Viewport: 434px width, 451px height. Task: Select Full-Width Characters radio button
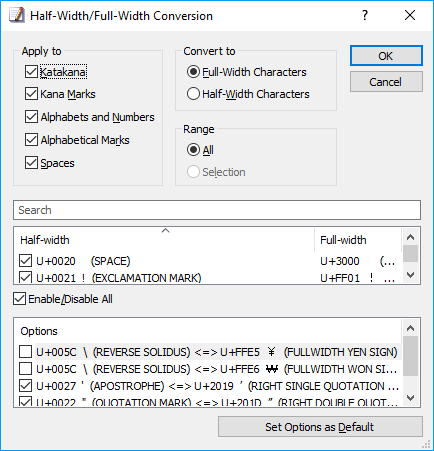click(x=193, y=72)
